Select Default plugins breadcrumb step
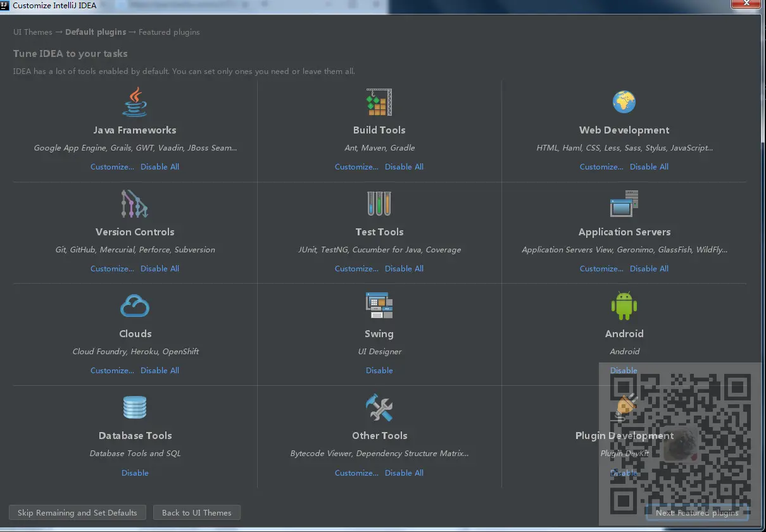The height and width of the screenshot is (532, 766). click(96, 32)
